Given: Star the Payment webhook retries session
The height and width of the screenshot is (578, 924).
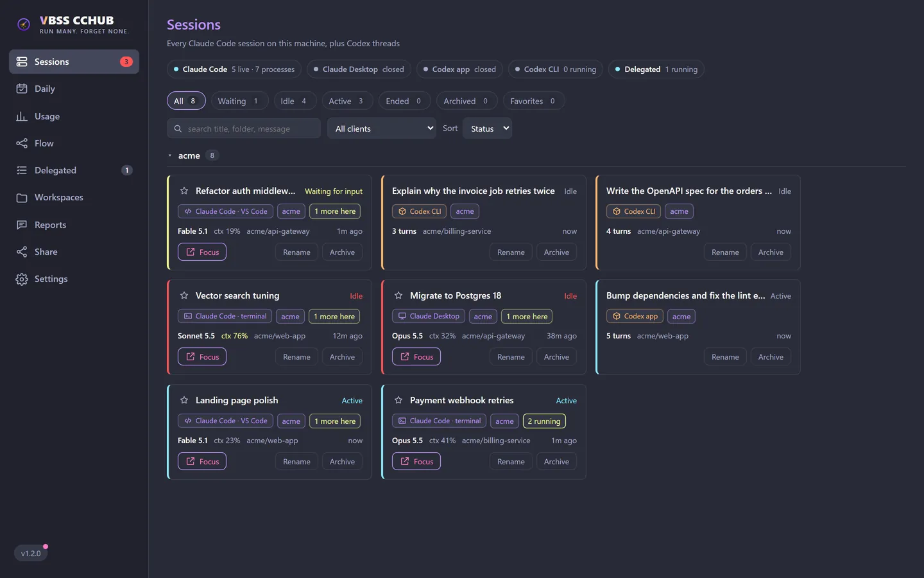Looking at the screenshot, I should point(398,400).
